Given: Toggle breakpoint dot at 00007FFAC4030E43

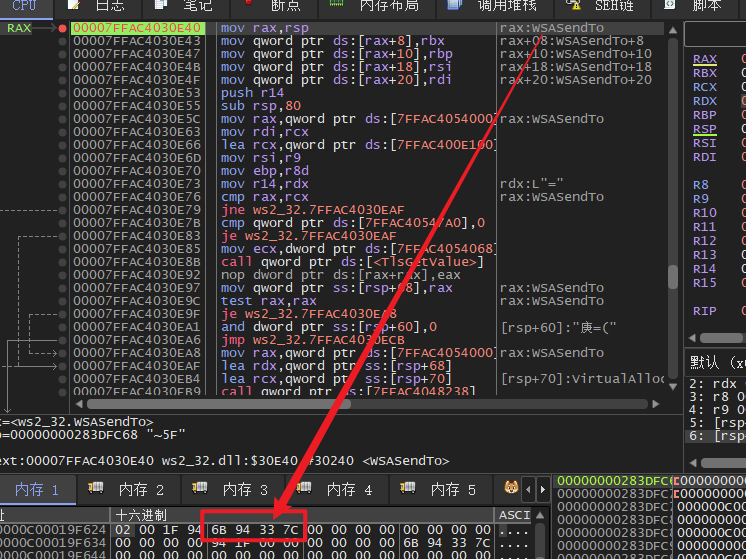Looking at the screenshot, I should pyautogui.click(x=62, y=41).
